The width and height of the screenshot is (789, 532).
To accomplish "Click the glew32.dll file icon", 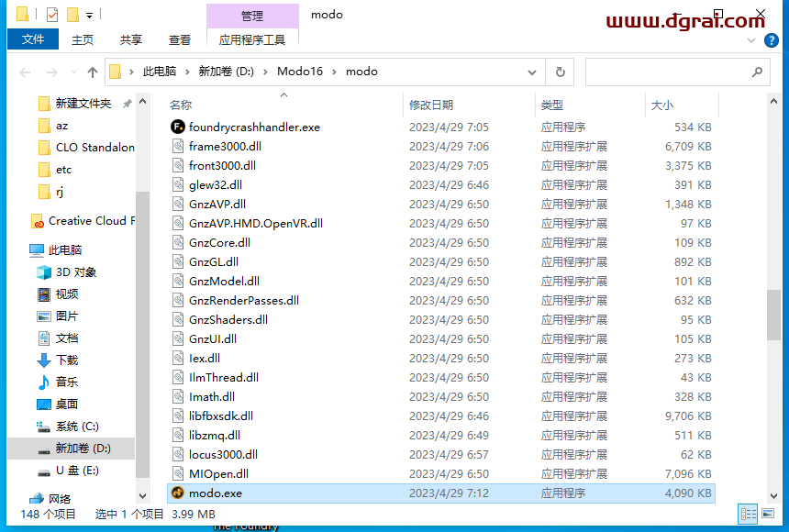I will (178, 184).
